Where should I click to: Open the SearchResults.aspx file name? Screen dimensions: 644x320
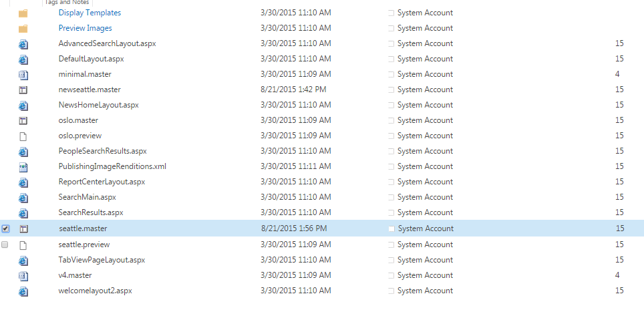click(91, 212)
